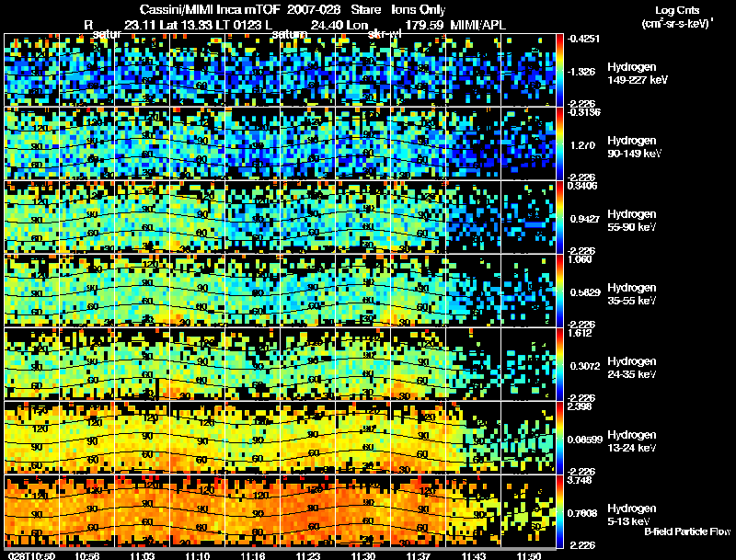The image size is (736, 560).
Task: Click the 10:56 time axis label
Action: 86,555
